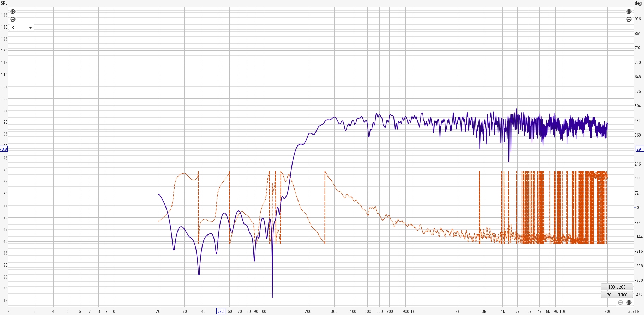
Task: Click the 1k frequency axis label
Action: coord(413,311)
